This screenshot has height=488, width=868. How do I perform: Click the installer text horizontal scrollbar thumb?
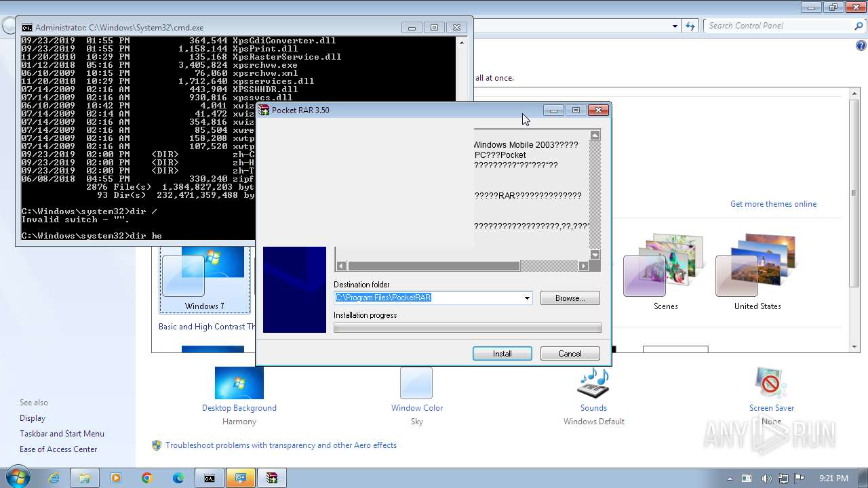point(433,266)
